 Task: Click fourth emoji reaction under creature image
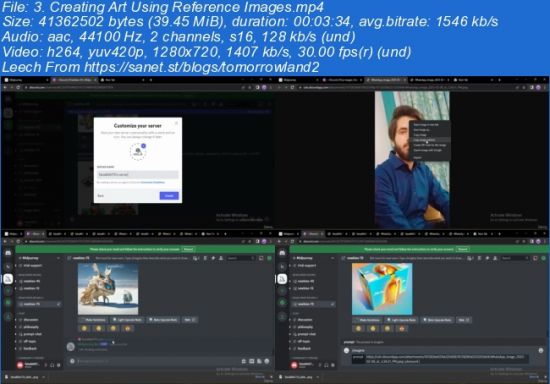[127, 329]
